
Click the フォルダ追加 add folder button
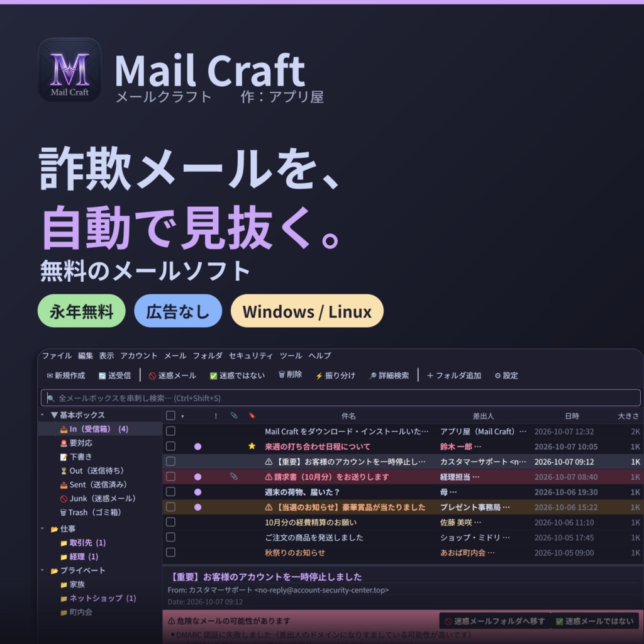point(454,375)
